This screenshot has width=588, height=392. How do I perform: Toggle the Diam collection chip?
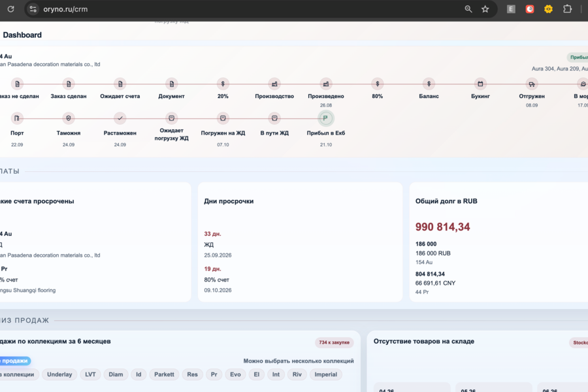tap(116, 374)
